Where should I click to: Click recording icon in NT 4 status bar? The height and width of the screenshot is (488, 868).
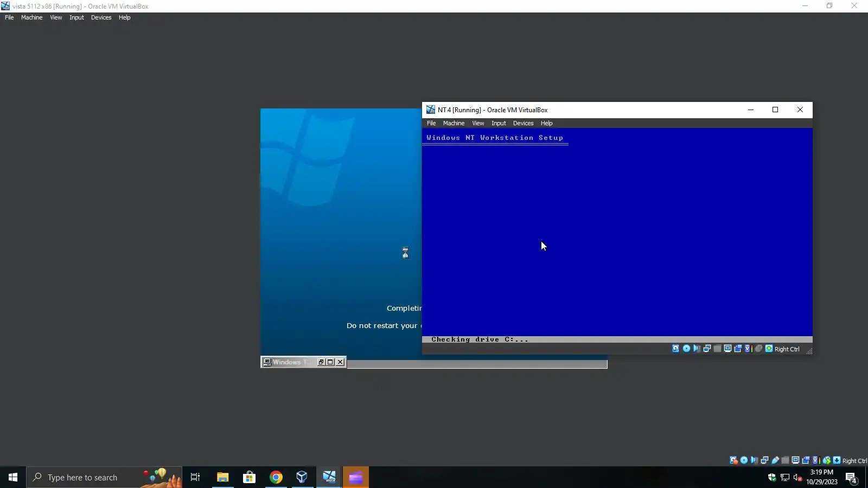click(x=738, y=349)
